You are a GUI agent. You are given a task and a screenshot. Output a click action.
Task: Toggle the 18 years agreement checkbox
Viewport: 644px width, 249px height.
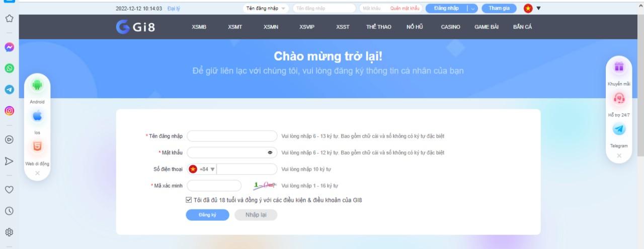[189, 200]
